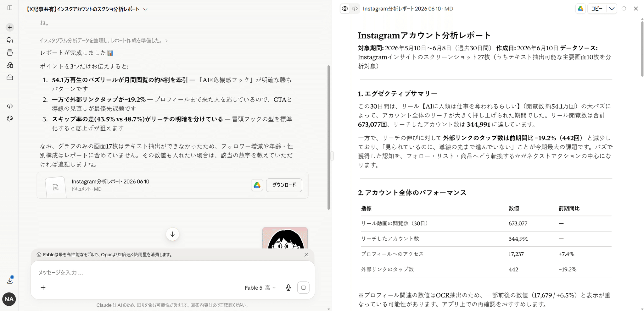Expand the copy options chevron
Image resolution: width=644 pixels, height=311 pixels.
tap(612, 9)
